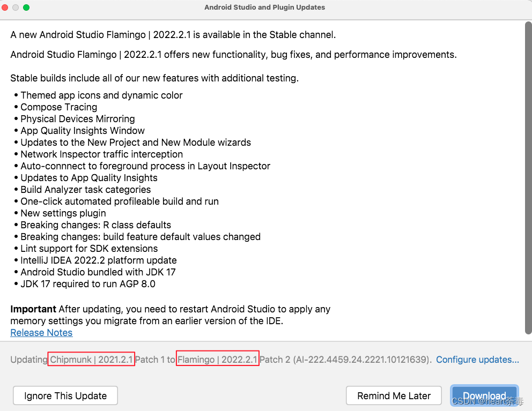Click 'Build Analyzer task categories' item
532x411 pixels.
(85, 190)
